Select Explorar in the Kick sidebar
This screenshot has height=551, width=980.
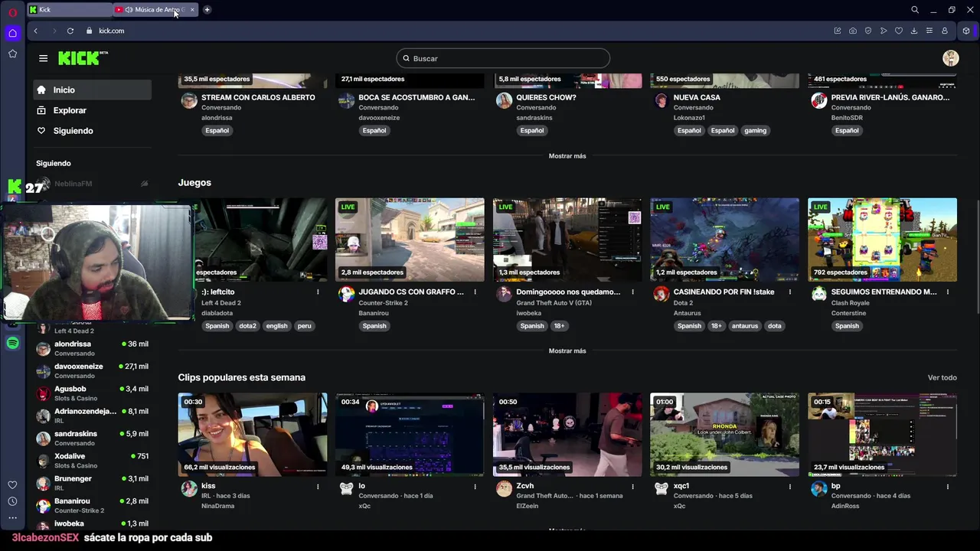pyautogui.click(x=92, y=110)
